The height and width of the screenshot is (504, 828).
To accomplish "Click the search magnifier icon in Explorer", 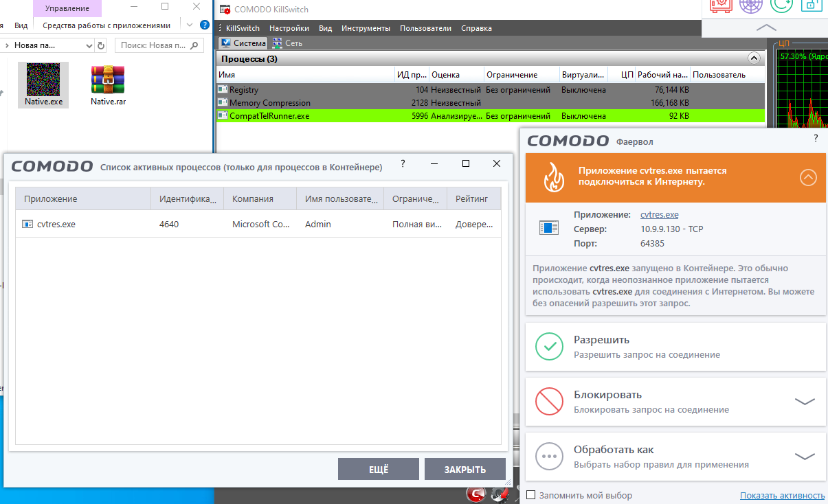I will point(195,46).
